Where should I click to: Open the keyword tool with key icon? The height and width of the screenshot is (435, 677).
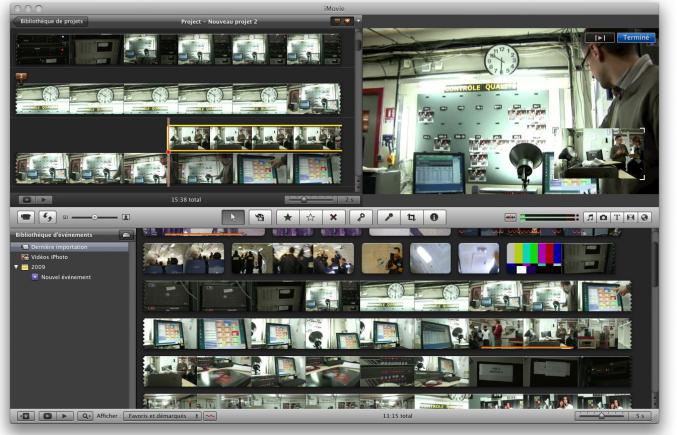click(x=361, y=218)
